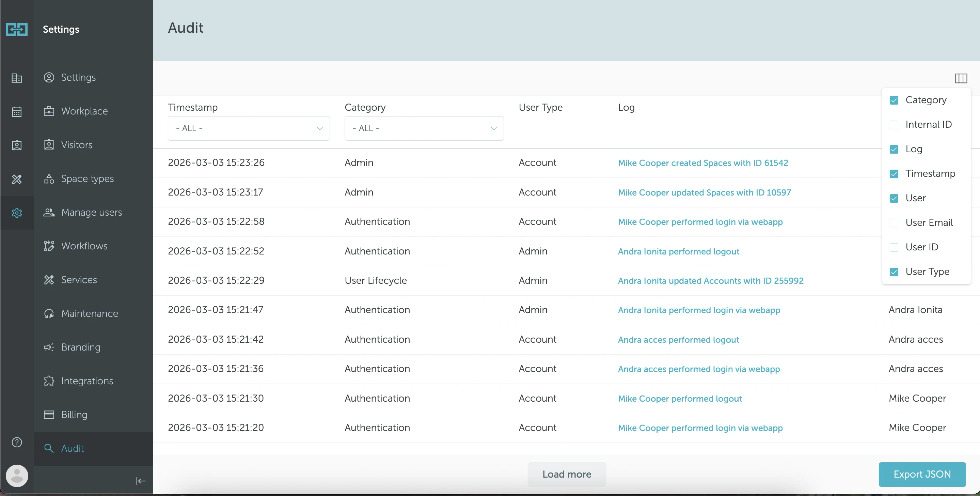The height and width of the screenshot is (496, 980).
Task: Select the Visitors badge icon
Action: (x=49, y=145)
